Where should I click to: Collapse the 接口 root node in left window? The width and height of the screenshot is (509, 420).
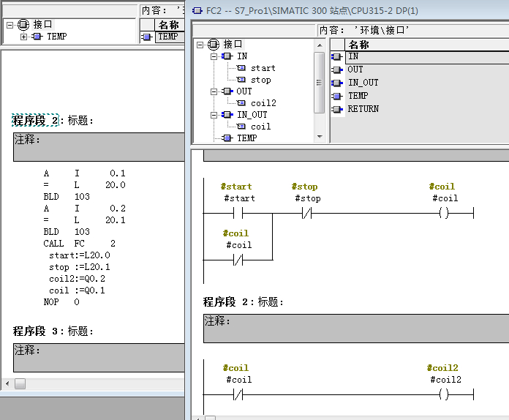[10, 25]
